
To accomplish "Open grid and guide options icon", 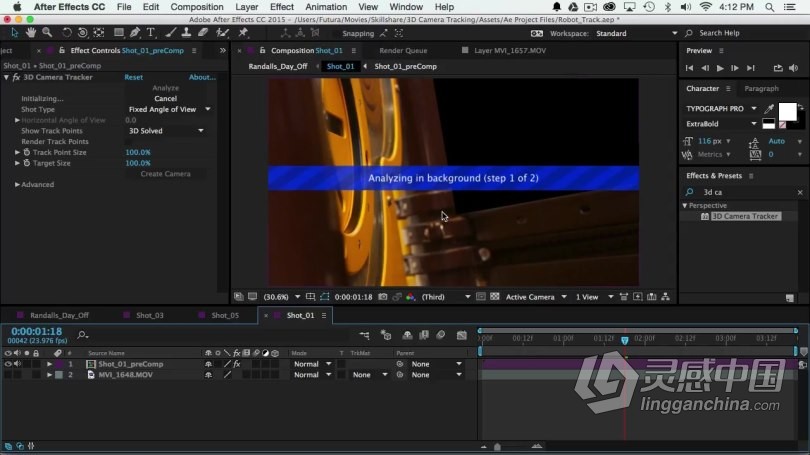I will pos(310,297).
